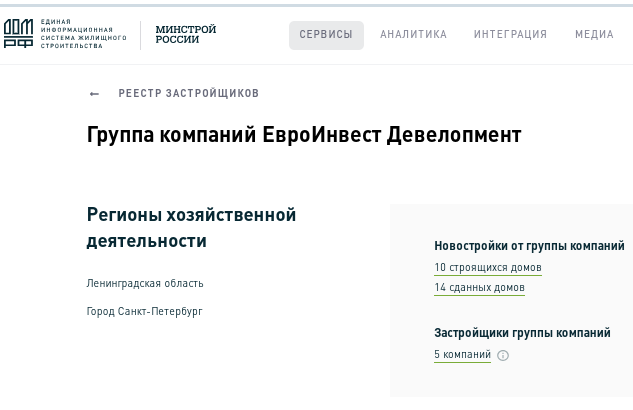Open the 10 строящихся домов link

click(488, 268)
